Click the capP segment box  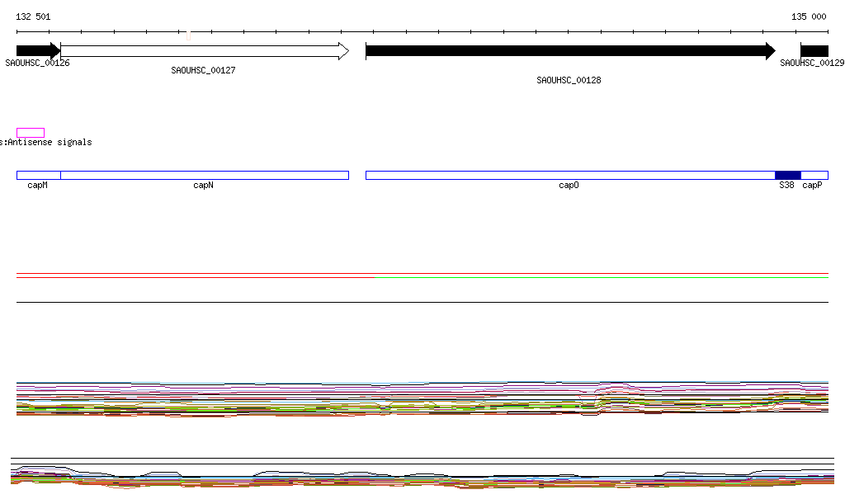point(814,175)
